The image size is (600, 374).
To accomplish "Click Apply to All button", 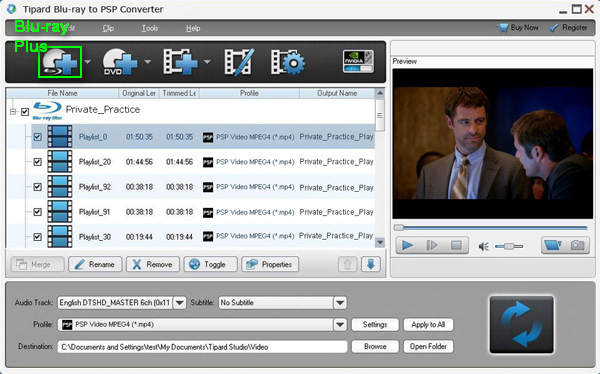I will click(x=428, y=325).
